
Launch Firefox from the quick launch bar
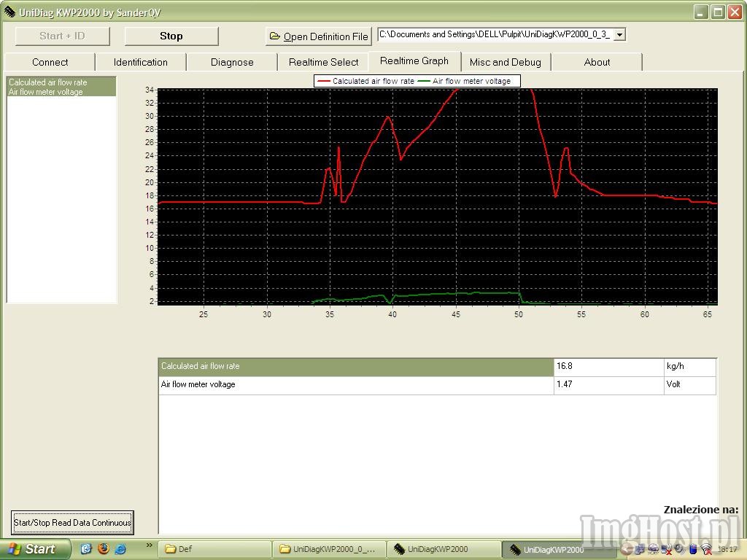(104, 549)
